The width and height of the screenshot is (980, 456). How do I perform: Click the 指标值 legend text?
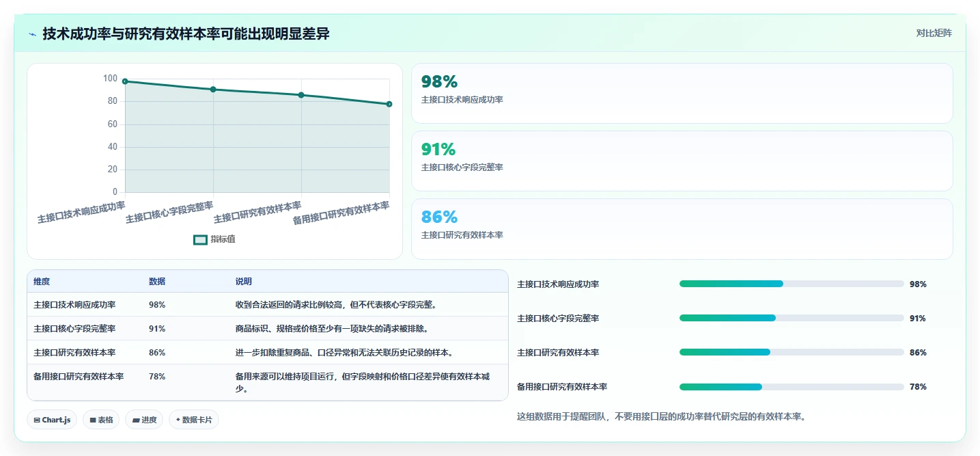223,239
